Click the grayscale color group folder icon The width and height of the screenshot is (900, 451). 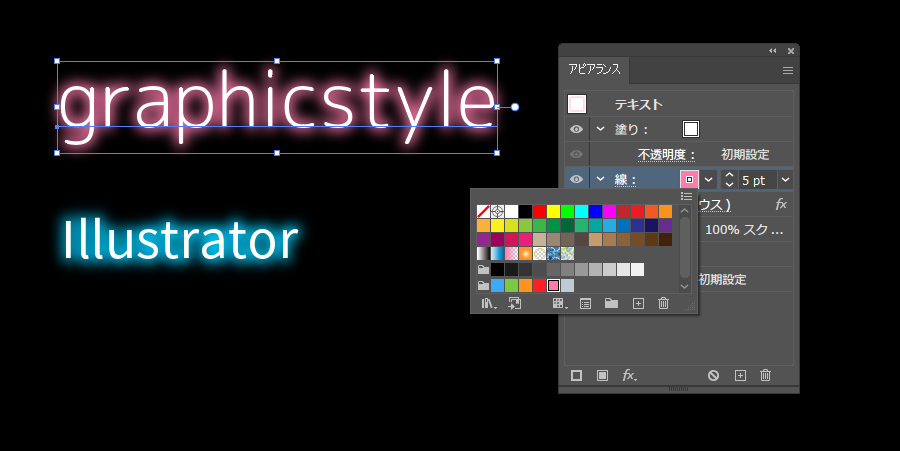(483, 270)
